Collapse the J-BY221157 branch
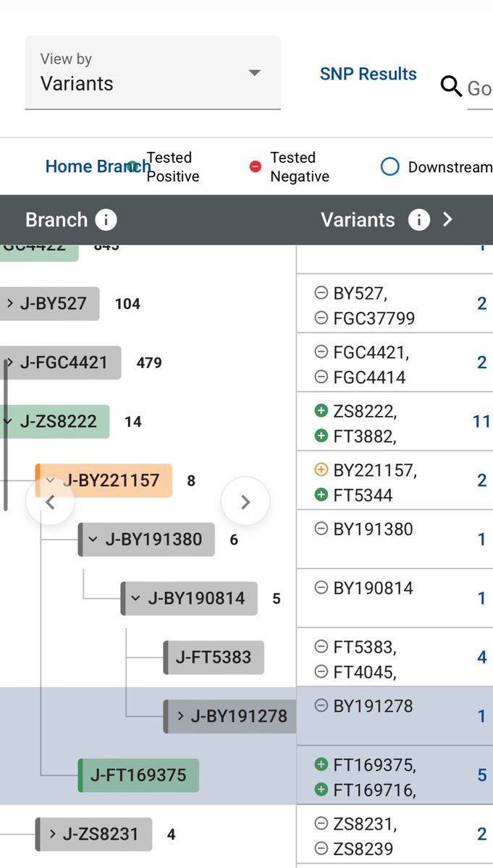The height and width of the screenshot is (868, 493). [x=51, y=480]
